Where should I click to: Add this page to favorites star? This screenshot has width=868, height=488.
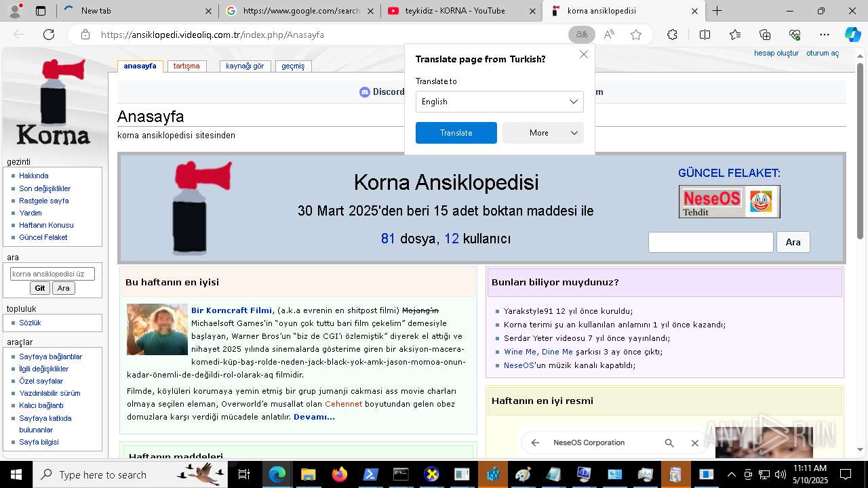(636, 35)
